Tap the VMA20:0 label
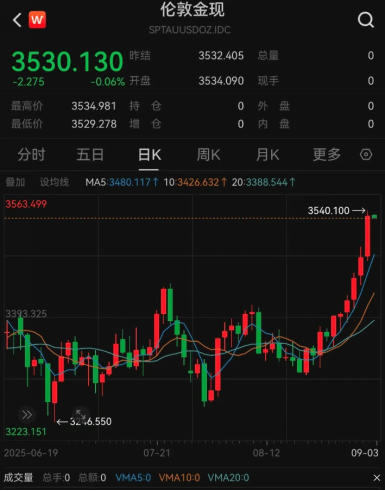The width and height of the screenshot is (385, 491). click(228, 478)
